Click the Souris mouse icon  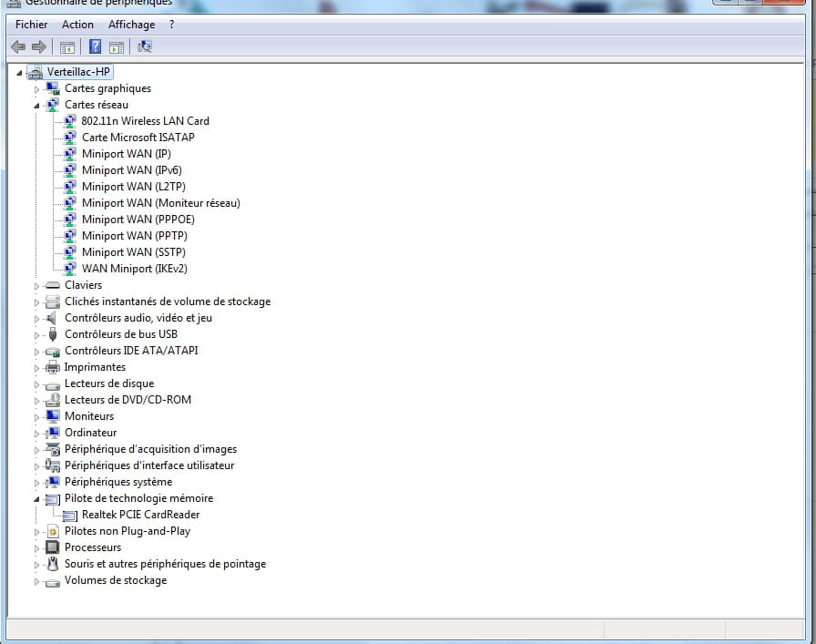pyautogui.click(x=53, y=564)
